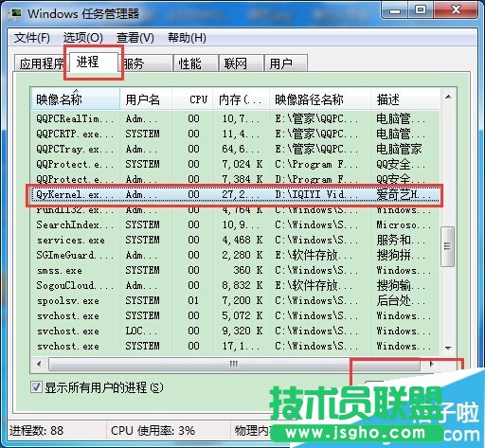Click the 爱奇艺H... description cell
This screenshot has height=448, width=485.
tap(404, 194)
